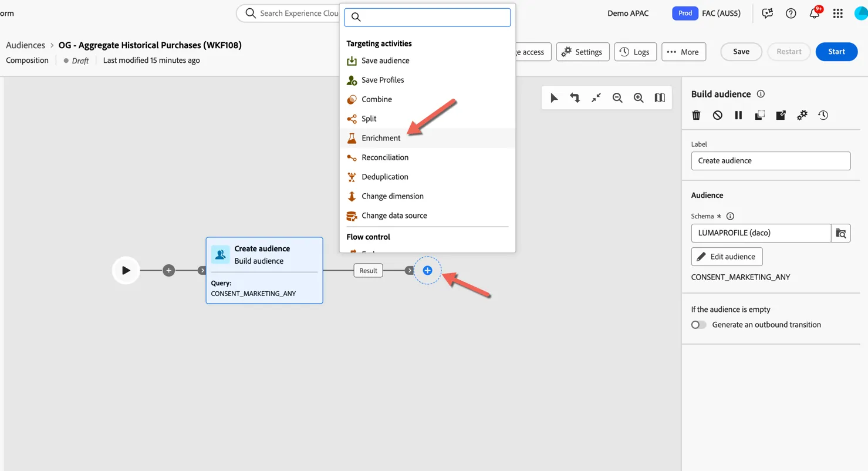This screenshot has height=471, width=868.
Task: Click the fit-to-screen inward arrows icon
Action: click(596, 98)
